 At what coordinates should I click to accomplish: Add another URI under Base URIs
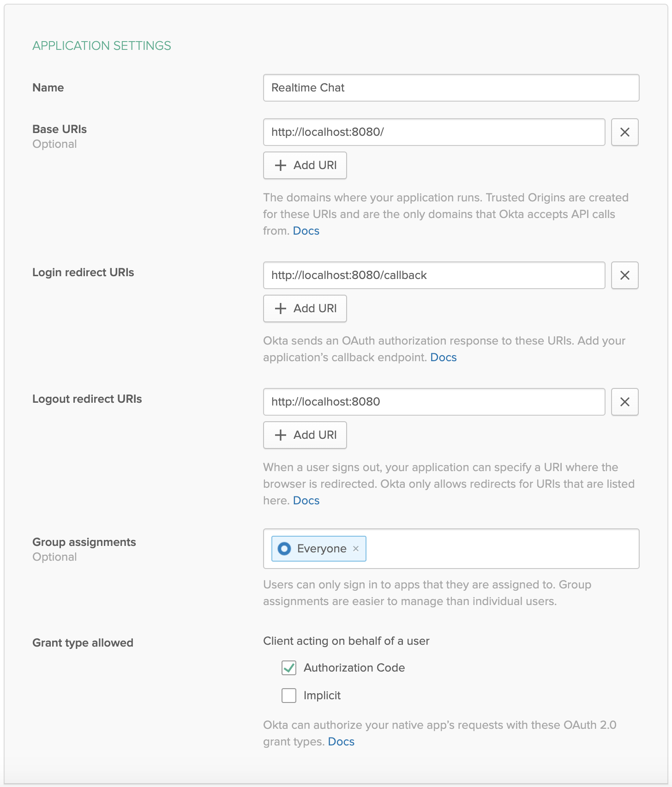tap(305, 165)
